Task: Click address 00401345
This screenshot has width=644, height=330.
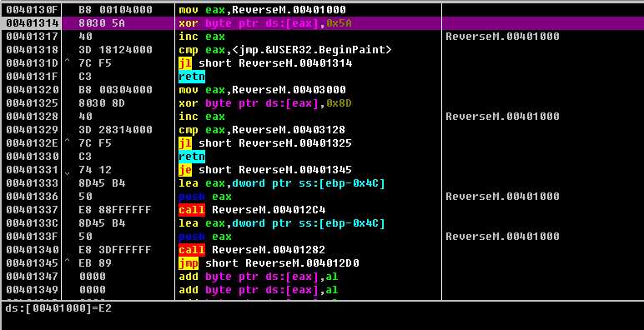Action: 33,263
